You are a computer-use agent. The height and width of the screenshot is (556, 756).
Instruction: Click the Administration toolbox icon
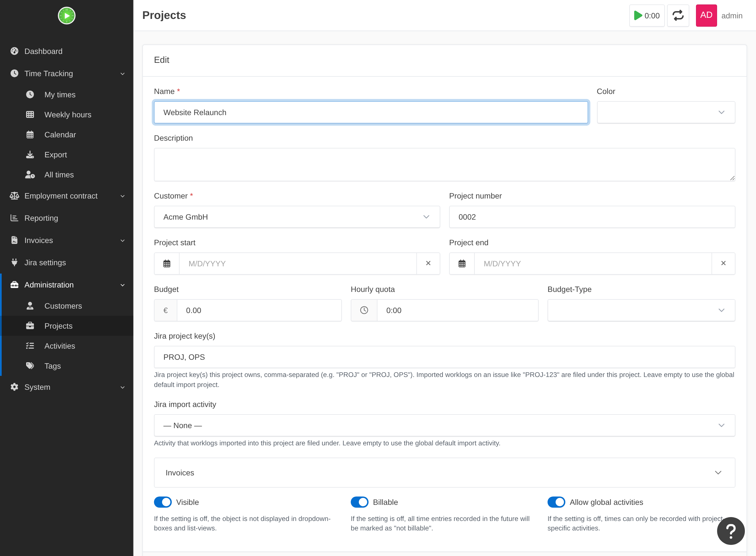(14, 285)
